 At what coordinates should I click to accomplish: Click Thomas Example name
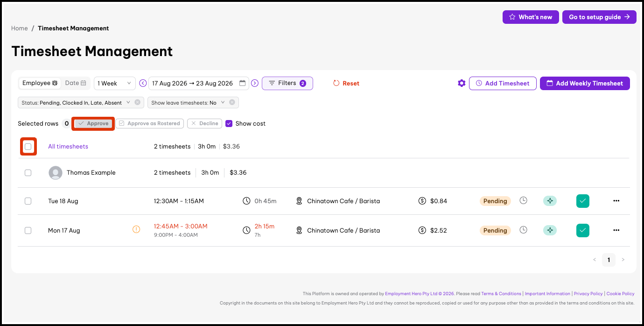pos(91,173)
